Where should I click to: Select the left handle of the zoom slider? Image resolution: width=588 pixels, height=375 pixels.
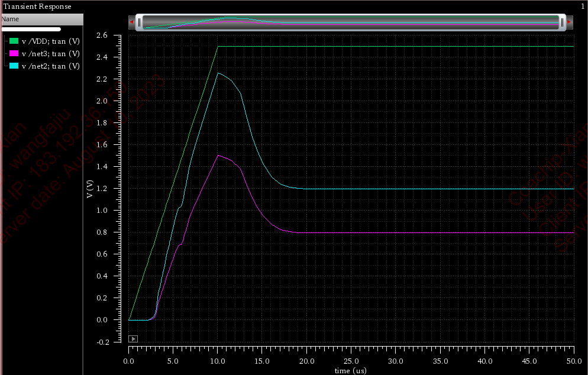pos(140,22)
